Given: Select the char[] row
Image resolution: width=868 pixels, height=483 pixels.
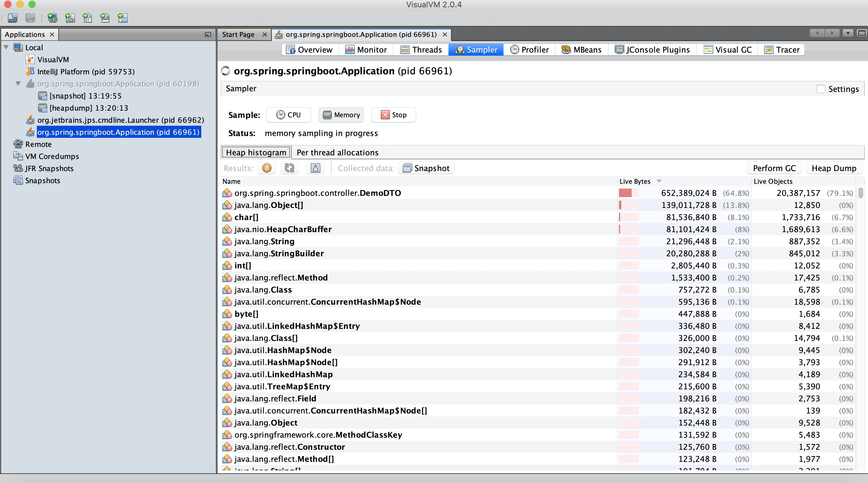Looking at the screenshot, I should [538, 217].
